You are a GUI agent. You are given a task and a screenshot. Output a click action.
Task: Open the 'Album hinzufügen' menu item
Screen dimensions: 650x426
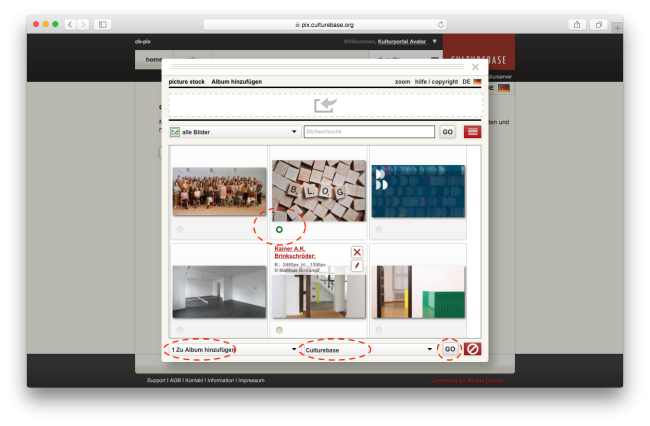[234, 82]
